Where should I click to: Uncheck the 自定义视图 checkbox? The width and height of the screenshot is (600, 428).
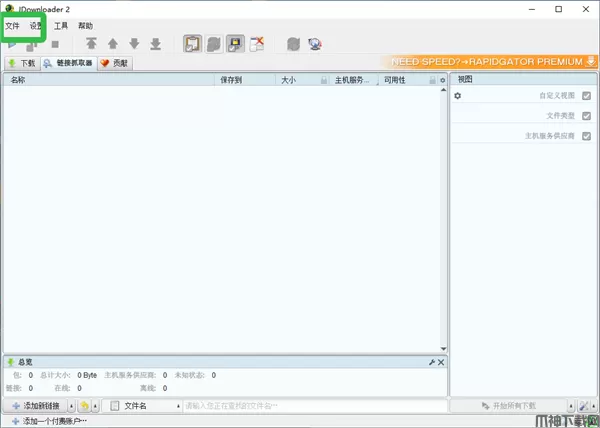586,96
